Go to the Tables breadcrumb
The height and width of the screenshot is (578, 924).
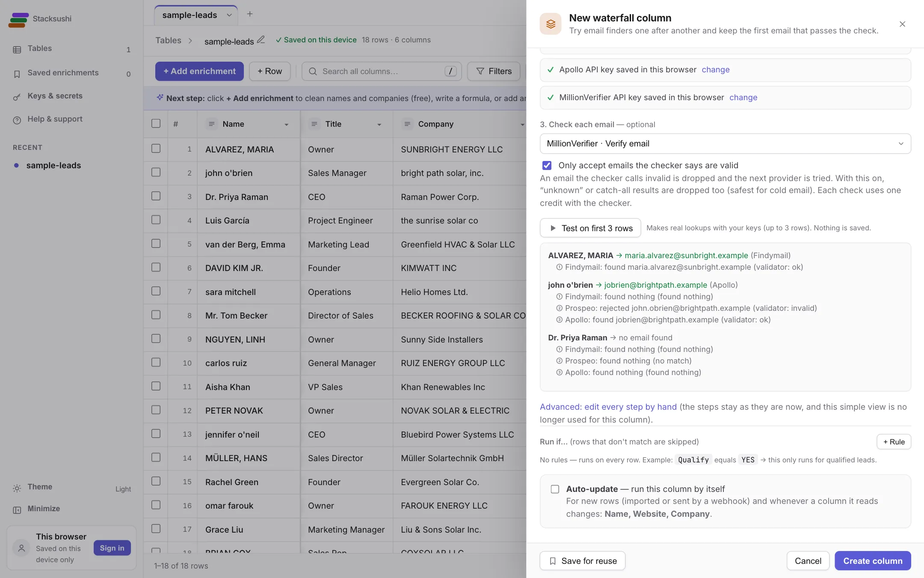tap(168, 40)
